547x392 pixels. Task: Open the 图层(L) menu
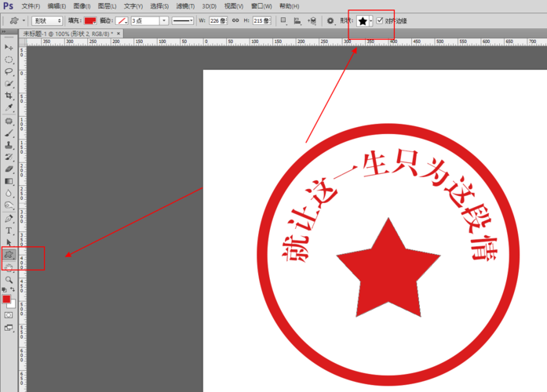pos(107,6)
